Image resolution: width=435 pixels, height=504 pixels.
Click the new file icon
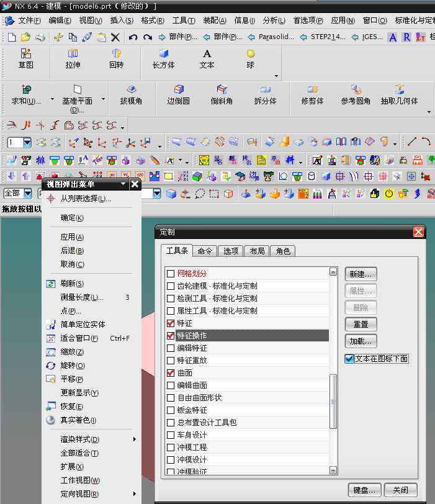coord(12,37)
